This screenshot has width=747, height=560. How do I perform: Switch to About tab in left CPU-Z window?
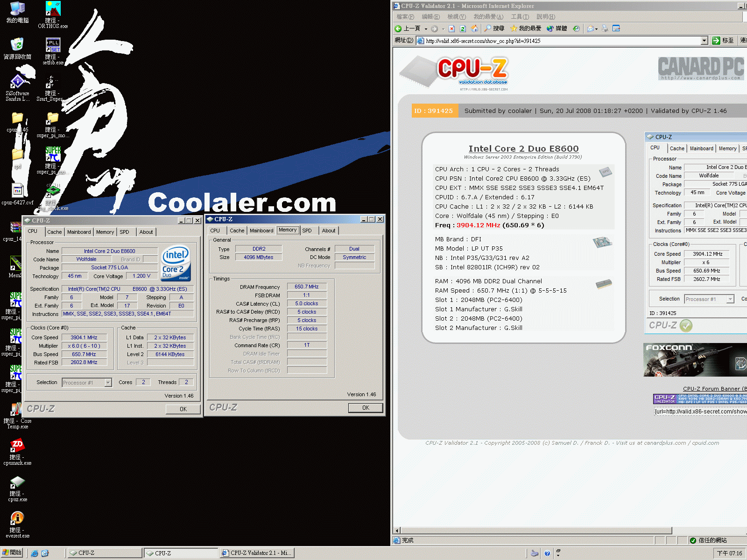pyautogui.click(x=146, y=232)
